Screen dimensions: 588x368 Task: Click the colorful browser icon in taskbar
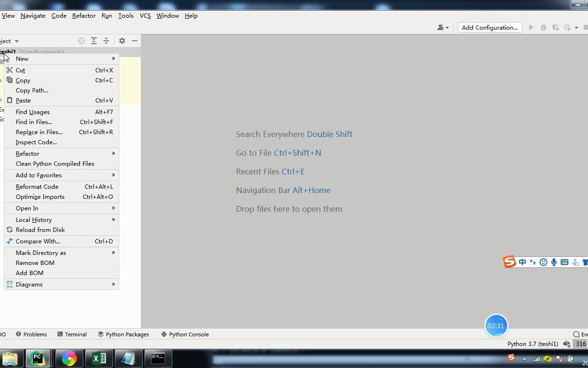pos(69,358)
